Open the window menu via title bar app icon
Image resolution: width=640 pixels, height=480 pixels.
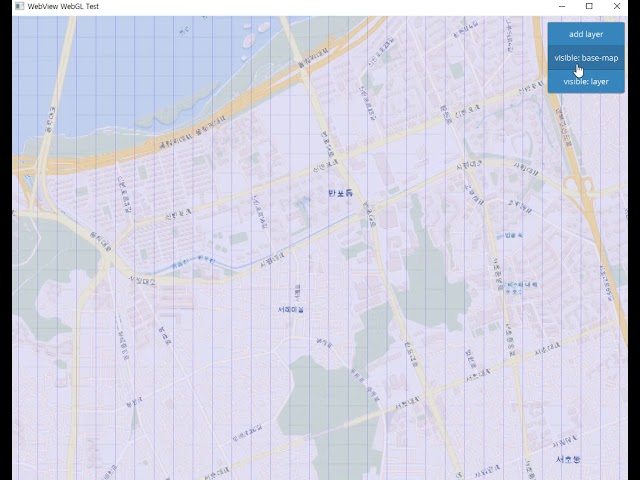click(x=19, y=6)
